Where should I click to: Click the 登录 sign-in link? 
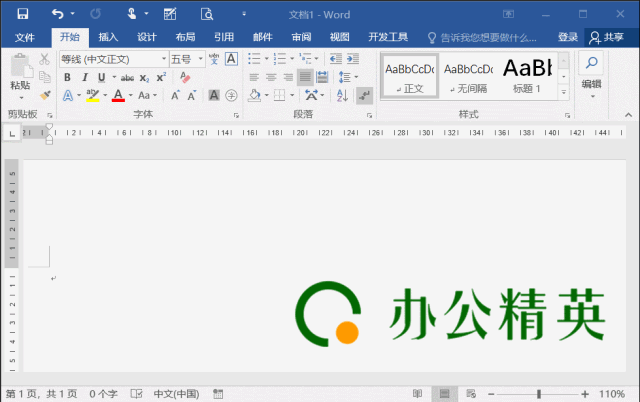click(568, 38)
